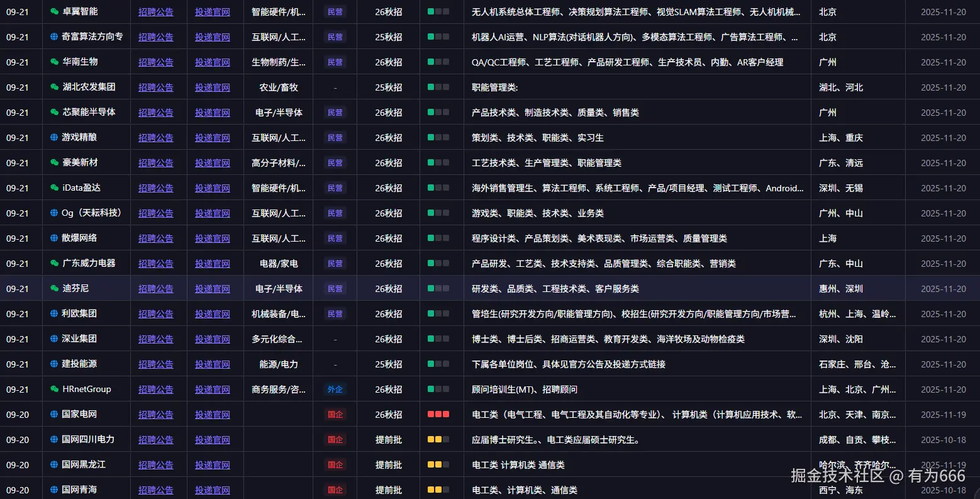Screen dimensions: 980x499
Task: Click the company name 国网四川电力
Action: point(88,439)
